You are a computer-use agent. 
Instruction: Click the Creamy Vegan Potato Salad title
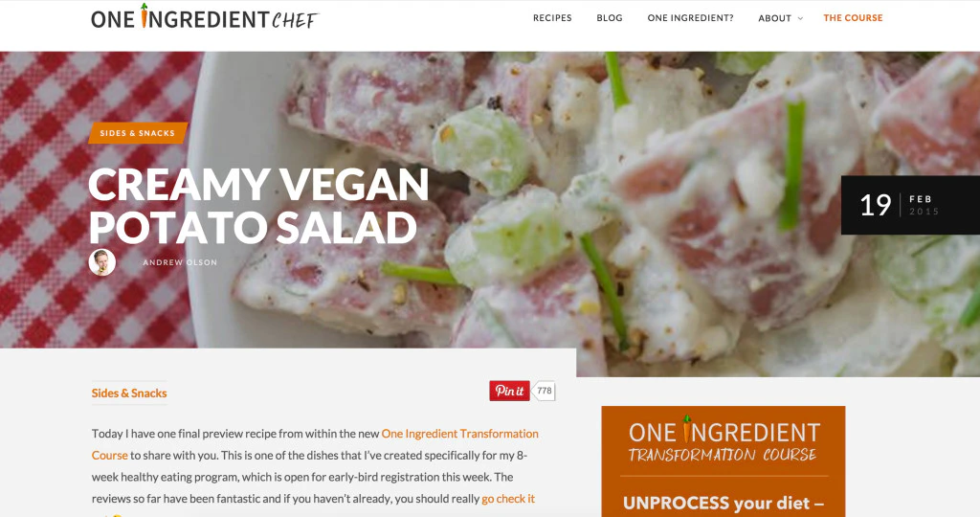(x=258, y=206)
